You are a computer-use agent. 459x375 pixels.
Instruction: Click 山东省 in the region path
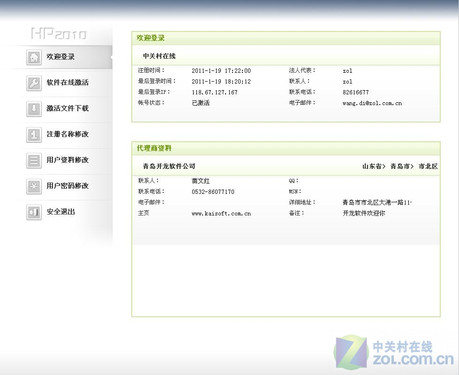373,166
